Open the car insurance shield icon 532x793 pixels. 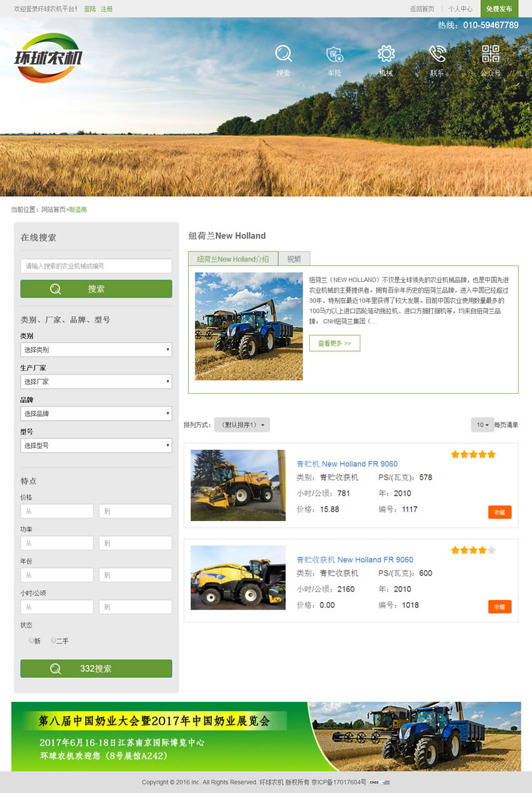click(x=334, y=54)
